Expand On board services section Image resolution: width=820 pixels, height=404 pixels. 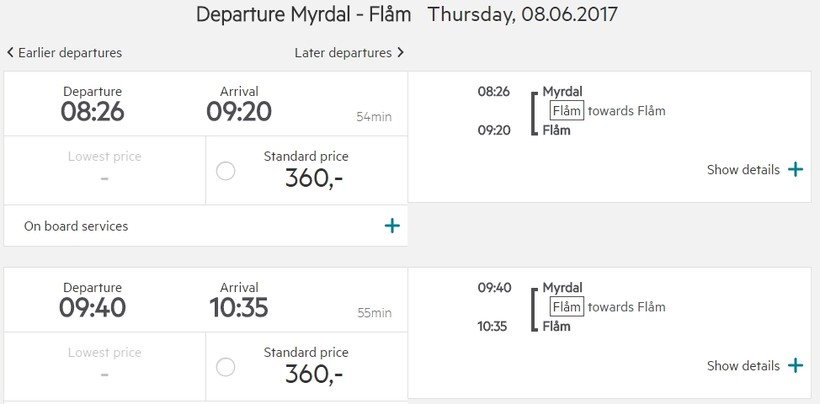click(x=76, y=226)
